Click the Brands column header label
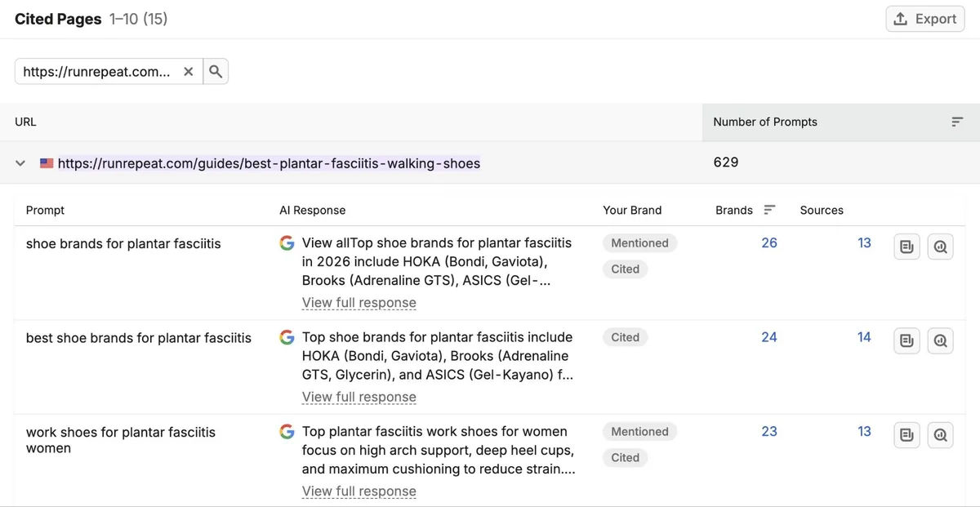980x507 pixels. [734, 210]
